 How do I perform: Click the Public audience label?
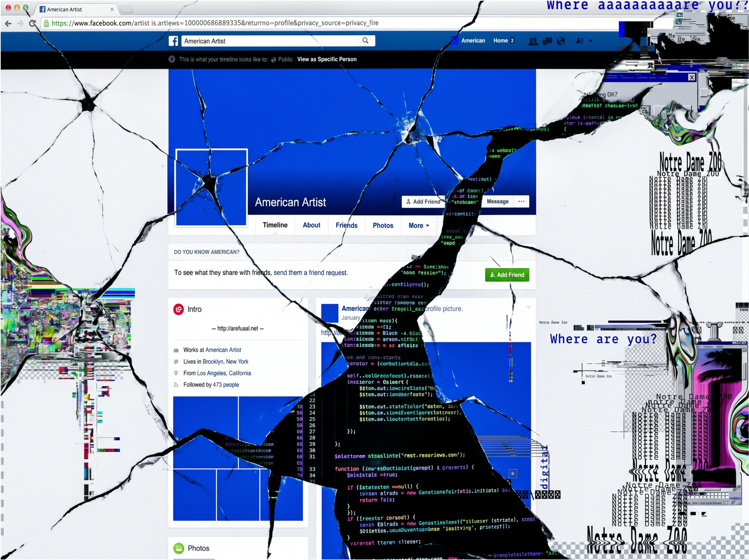point(286,59)
